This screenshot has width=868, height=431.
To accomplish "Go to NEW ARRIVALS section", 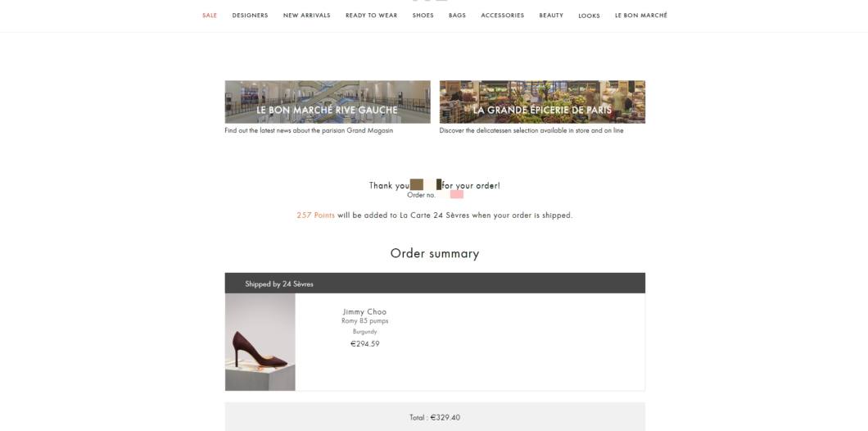I will [307, 16].
